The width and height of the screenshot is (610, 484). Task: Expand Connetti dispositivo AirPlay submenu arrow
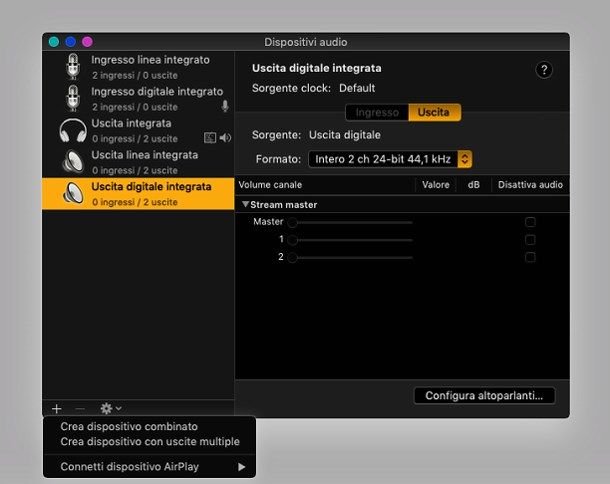[x=242, y=467]
